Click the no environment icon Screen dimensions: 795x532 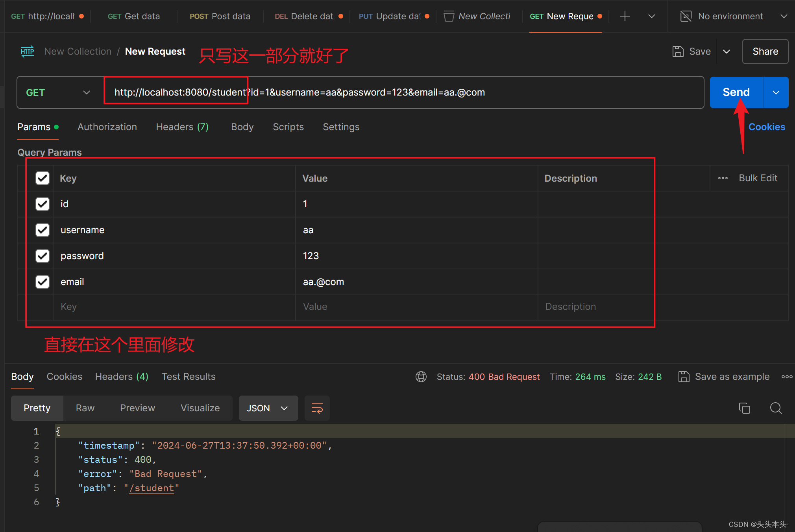[686, 16]
